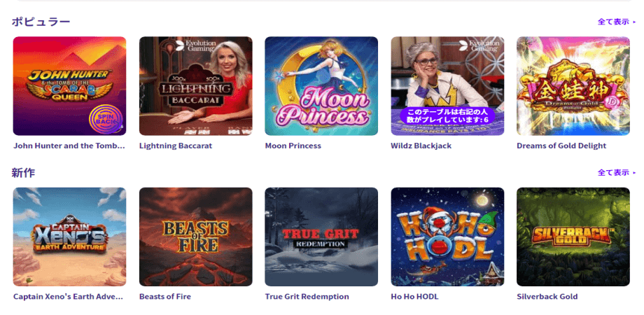Select the Silverback Gold slot tile
644x315 pixels.
point(573,237)
